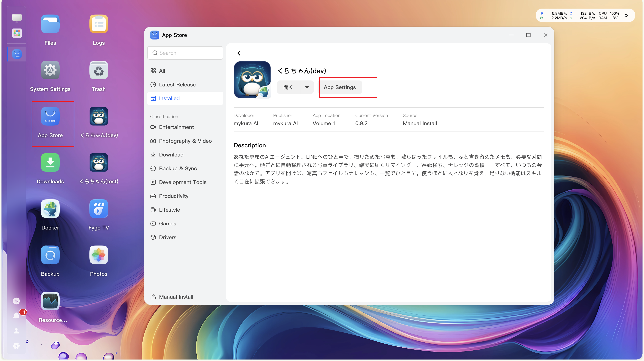This screenshot has width=644, height=361.
Task: Expand the system stats widget chevron
Action: (x=626, y=15)
